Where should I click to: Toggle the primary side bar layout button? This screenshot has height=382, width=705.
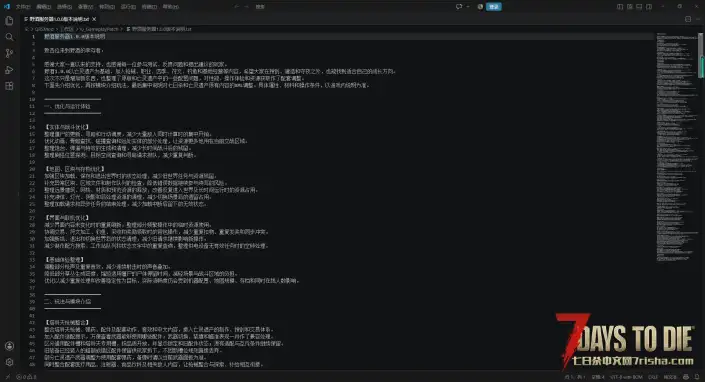click(620, 7)
